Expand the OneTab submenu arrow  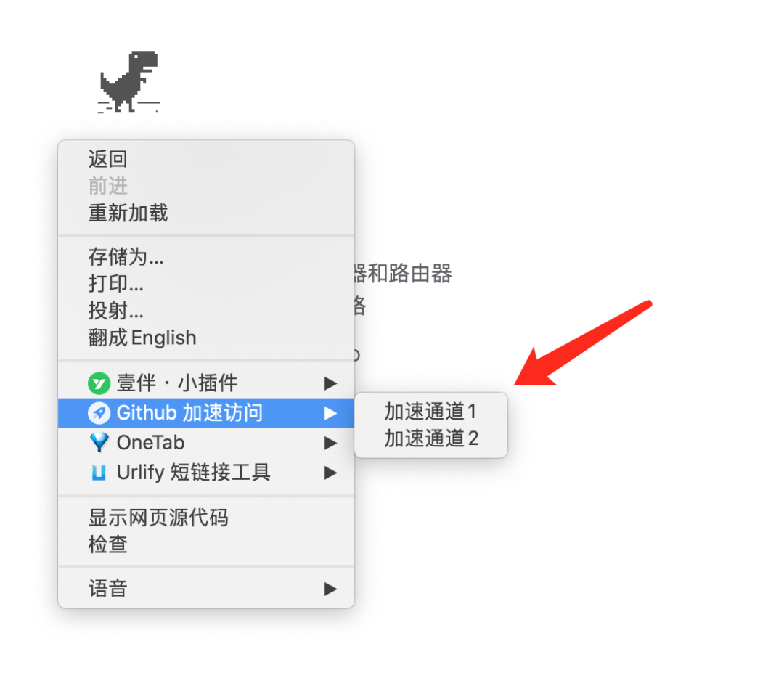tap(330, 443)
